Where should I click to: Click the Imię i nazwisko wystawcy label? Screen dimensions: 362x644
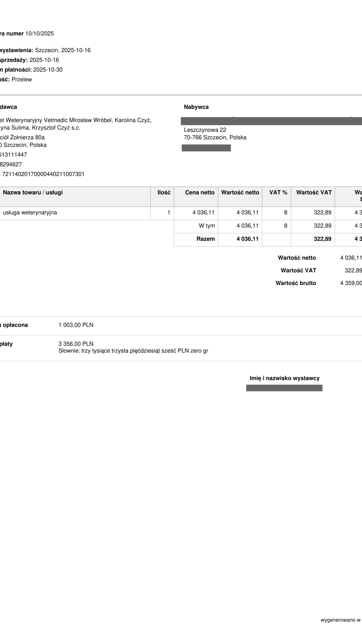(284, 378)
